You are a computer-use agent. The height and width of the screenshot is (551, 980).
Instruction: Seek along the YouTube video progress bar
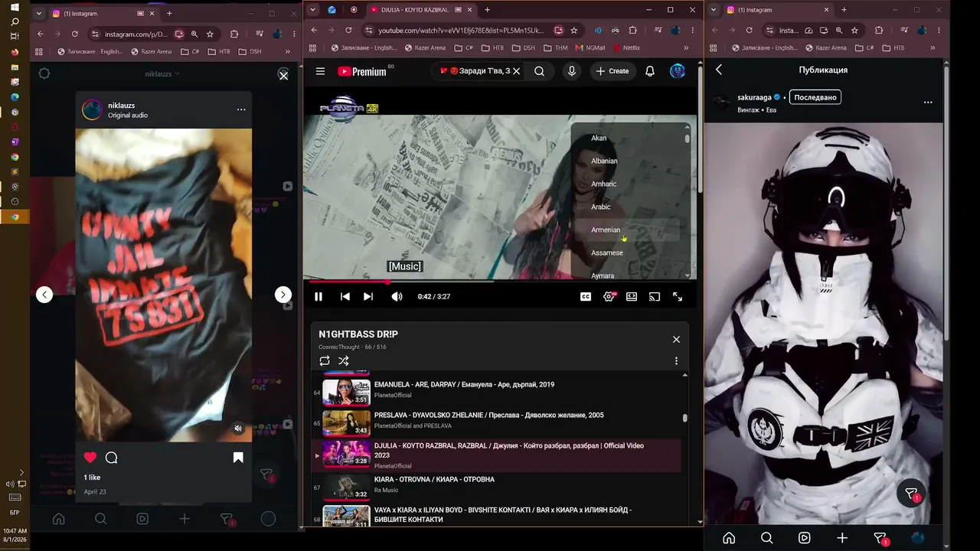[500, 282]
